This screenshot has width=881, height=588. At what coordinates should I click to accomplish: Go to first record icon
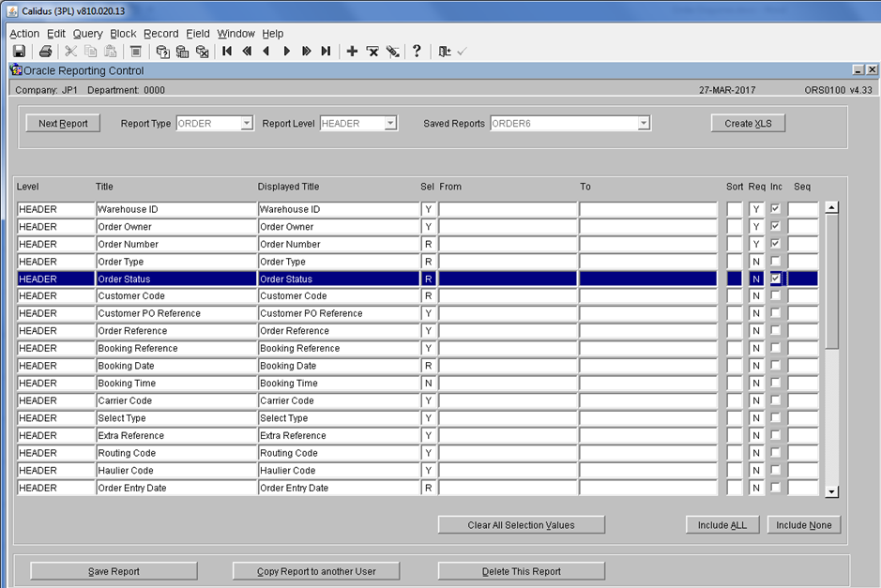(x=227, y=52)
